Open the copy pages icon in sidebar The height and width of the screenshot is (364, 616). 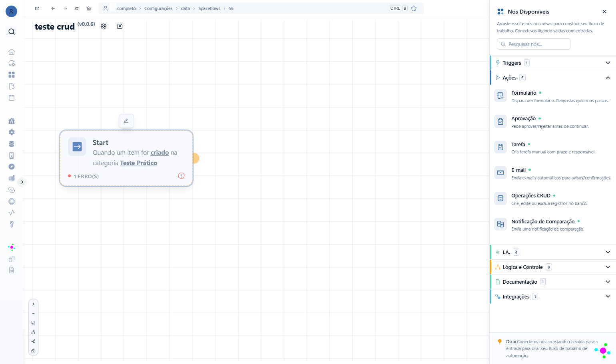tap(12, 259)
